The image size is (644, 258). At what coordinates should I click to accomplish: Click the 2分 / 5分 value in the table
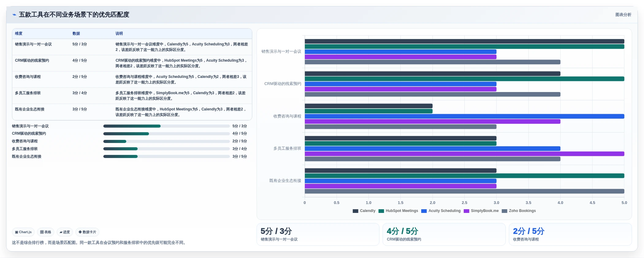pos(80,77)
